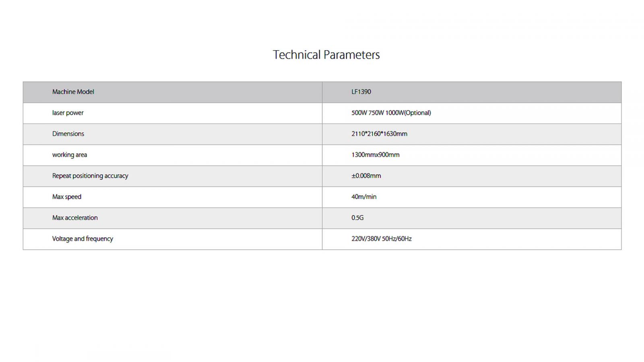
Task: Click the ±0.008mm accuracy value
Action: 366,176
